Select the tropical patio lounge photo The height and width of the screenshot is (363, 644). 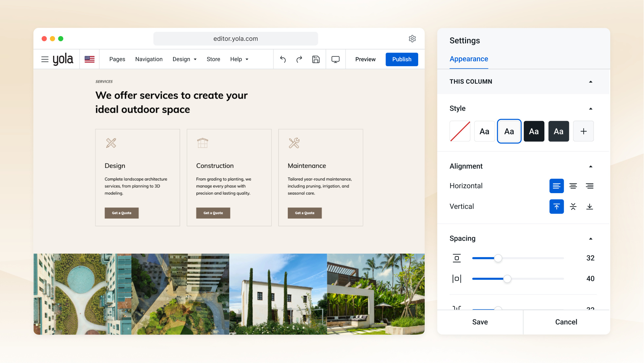pos(376,294)
